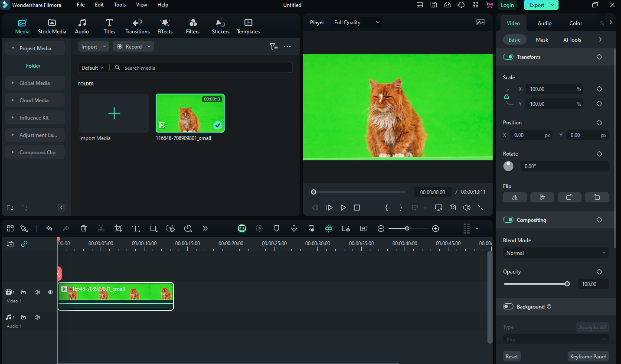Click the Undo icon
Screen dimensions: 621x364
point(49,228)
